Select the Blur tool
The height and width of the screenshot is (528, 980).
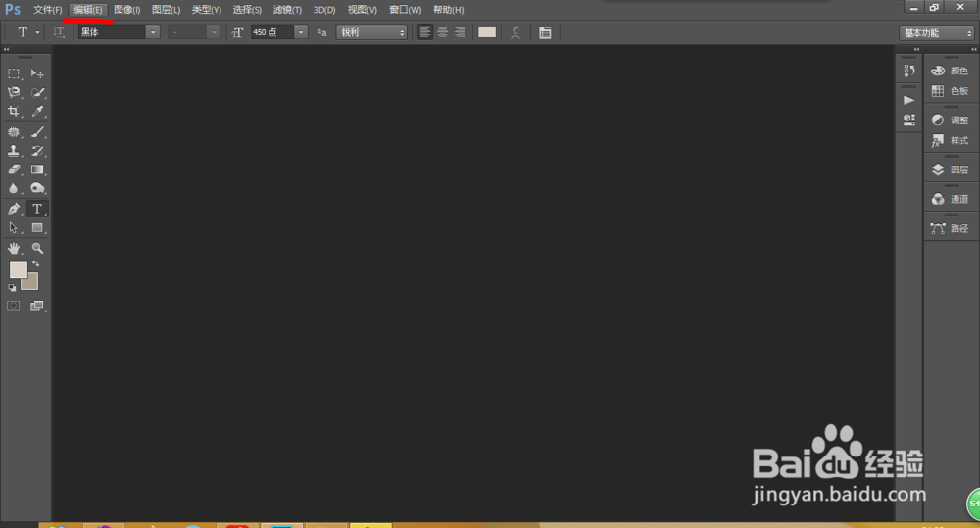click(13, 188)
